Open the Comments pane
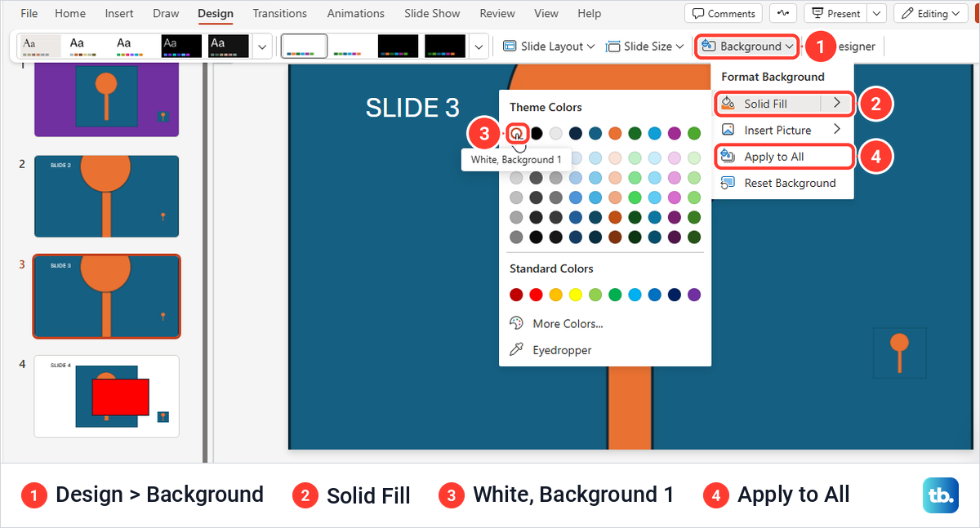This screenshot has width=980, height=528. pyautogui.click(x=724, y=13)
